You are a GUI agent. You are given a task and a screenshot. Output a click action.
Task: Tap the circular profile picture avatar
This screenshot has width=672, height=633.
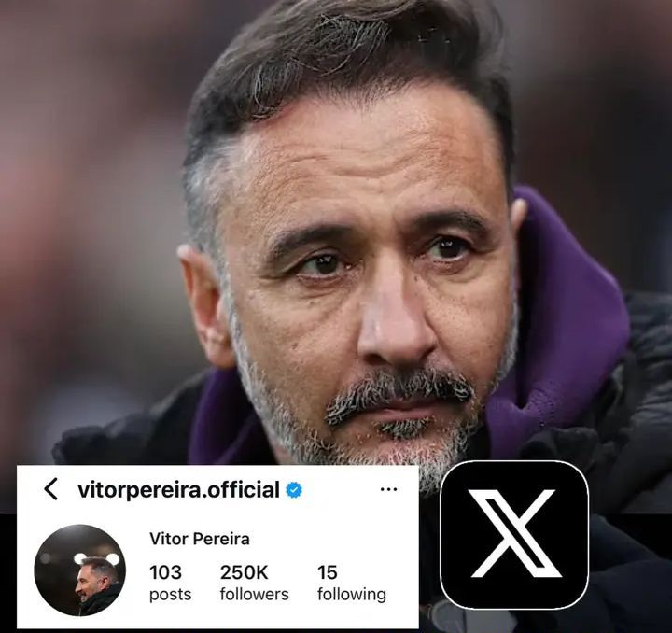79,570
